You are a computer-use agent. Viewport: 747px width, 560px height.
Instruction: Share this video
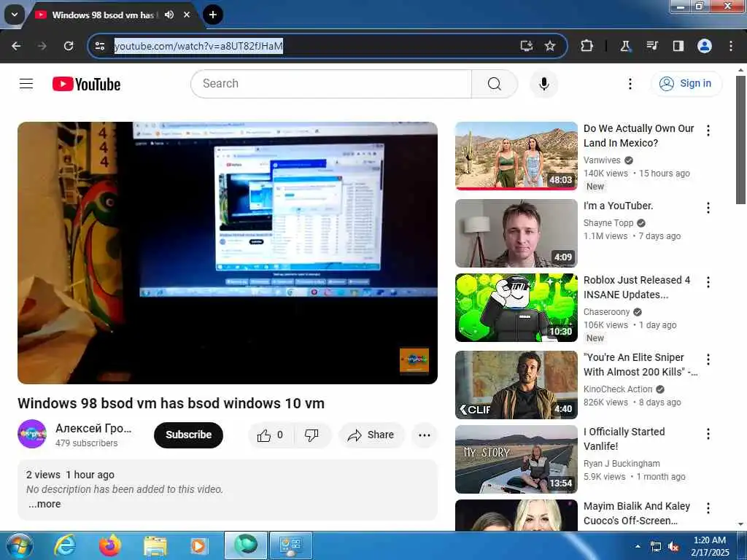tap(371, 435)
